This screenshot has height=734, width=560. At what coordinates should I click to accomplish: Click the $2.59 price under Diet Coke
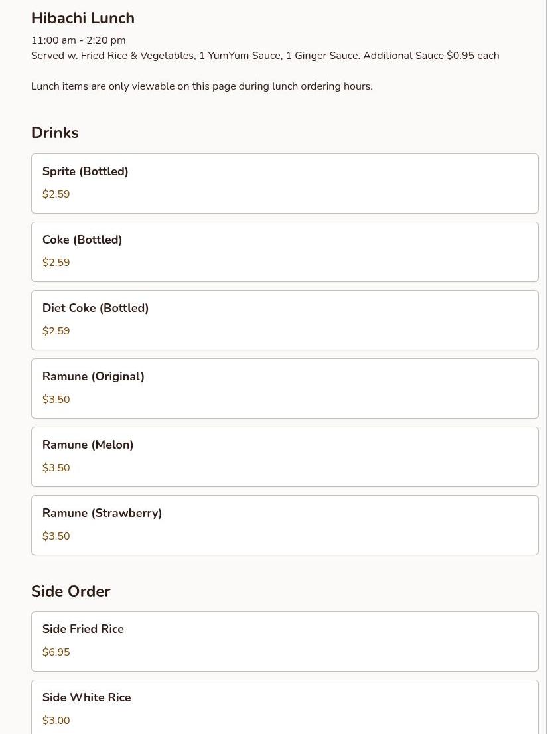[56, 331]
